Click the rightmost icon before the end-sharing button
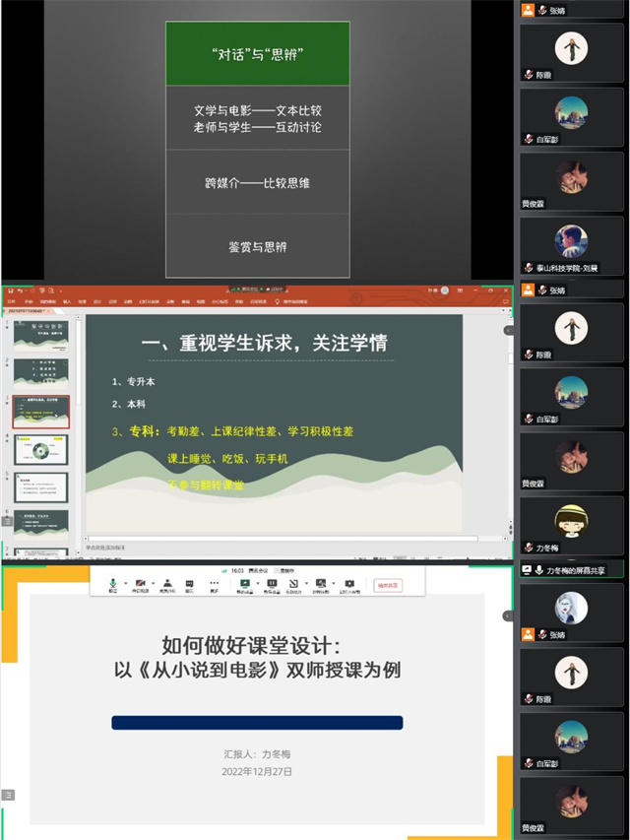 click(x=349, y=585)
